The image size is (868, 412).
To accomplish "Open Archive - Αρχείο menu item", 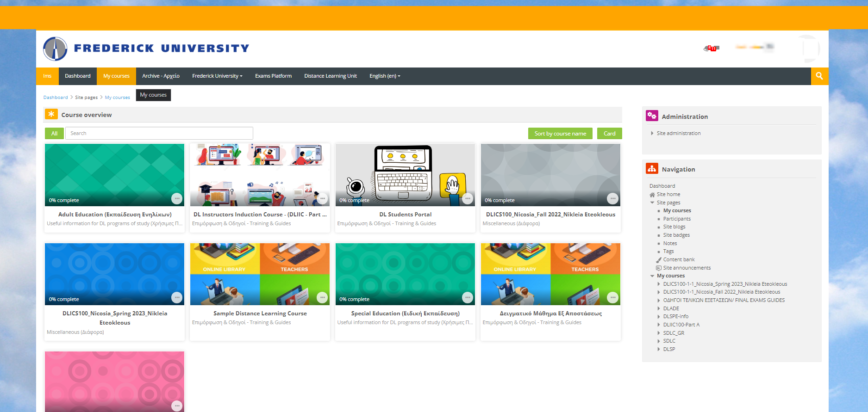I will pos(161,76).
